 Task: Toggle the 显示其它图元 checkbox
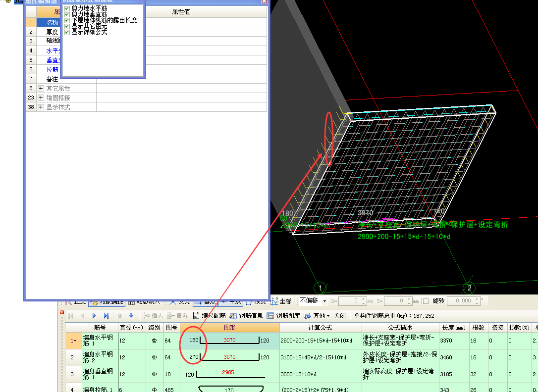coord(67,26)
